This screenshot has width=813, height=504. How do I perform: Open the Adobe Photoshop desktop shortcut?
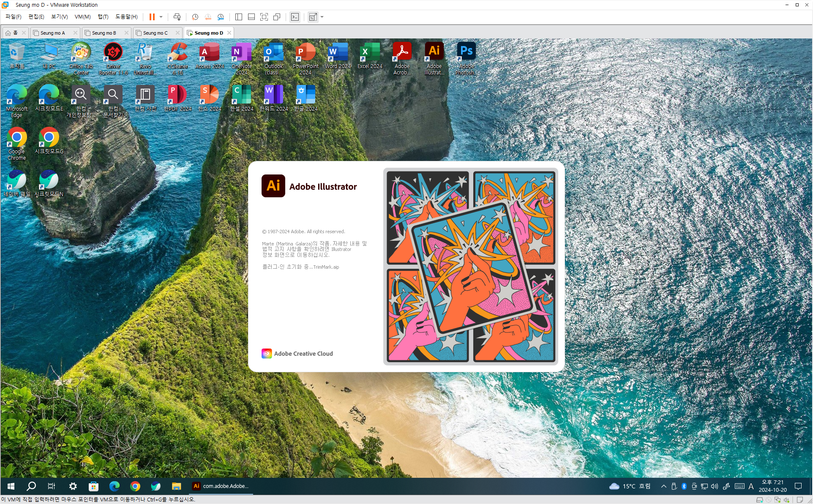point(466,58)
